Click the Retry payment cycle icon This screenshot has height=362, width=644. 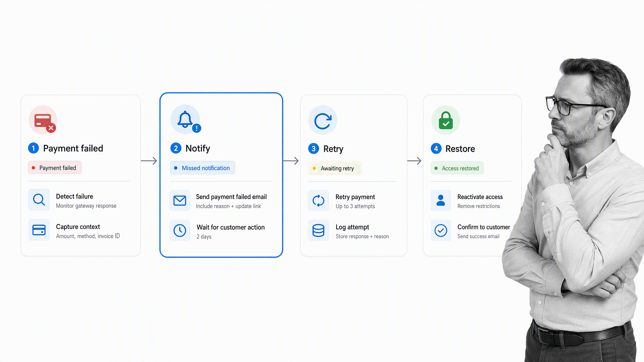[x=319, y=200]
